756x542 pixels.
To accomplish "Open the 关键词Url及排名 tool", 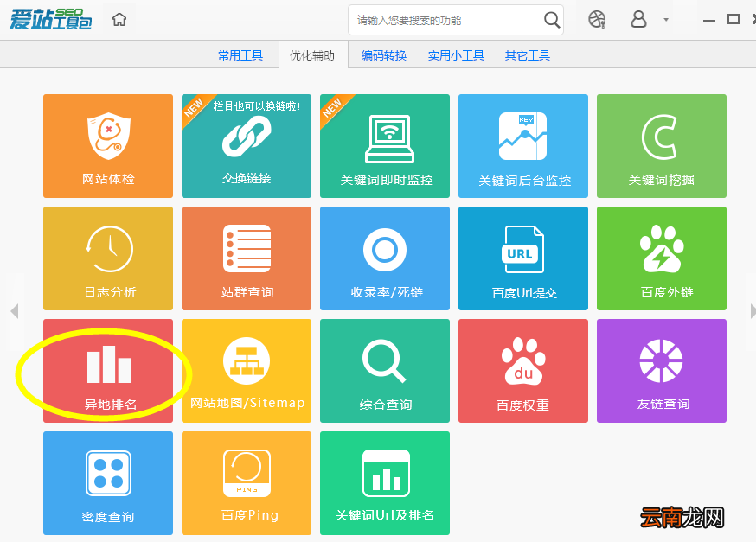I will click(x=385, y=482).
